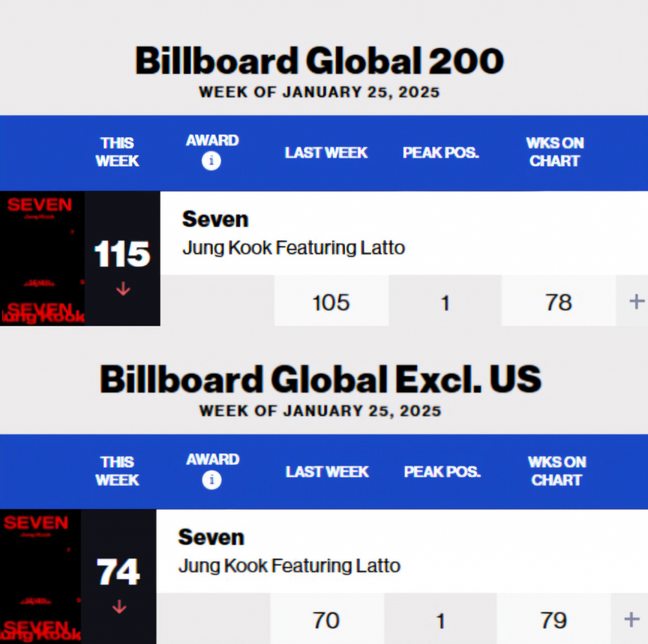Viewport: 648px width, 644px height.
Task: Click the Seven song title in Global Excl. US row
Action: click(211, 537)
